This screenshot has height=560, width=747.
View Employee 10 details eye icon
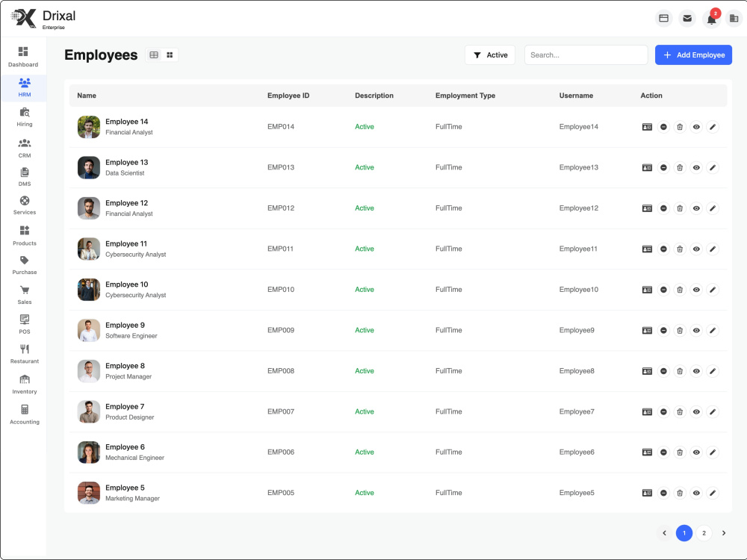[x=696, y=290]
